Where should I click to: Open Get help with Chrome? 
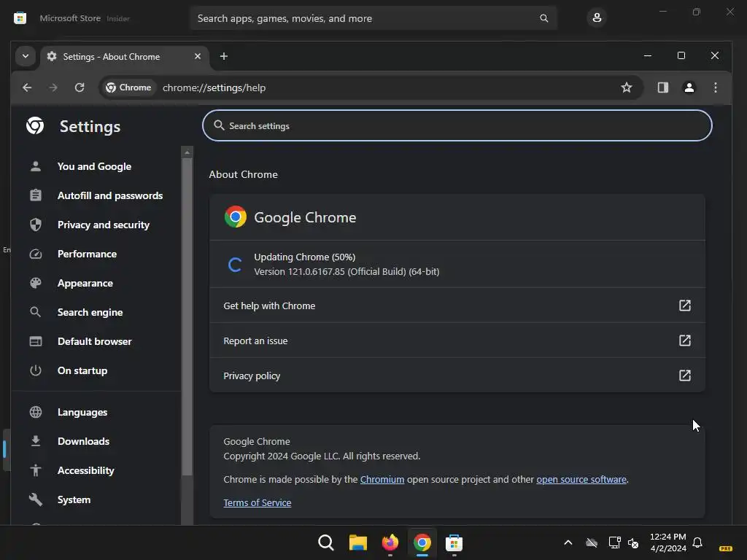457,306
